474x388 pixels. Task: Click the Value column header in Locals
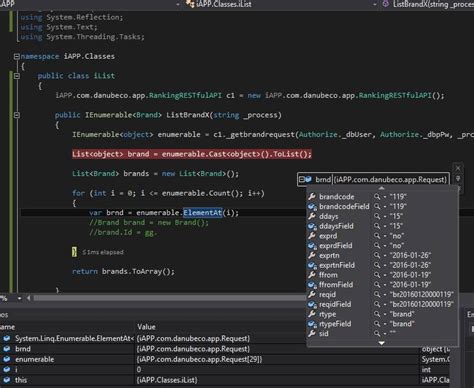click(146, 327)
